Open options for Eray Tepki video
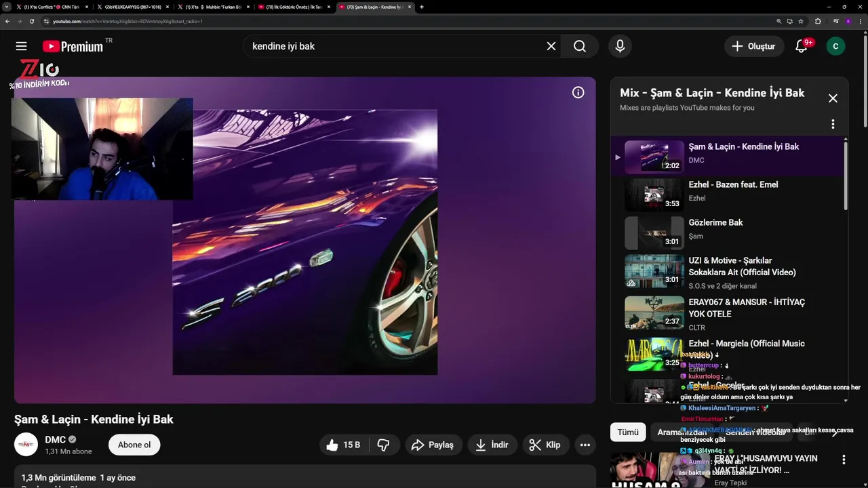This screenshot has height=488, width=868. coord(844,460)
